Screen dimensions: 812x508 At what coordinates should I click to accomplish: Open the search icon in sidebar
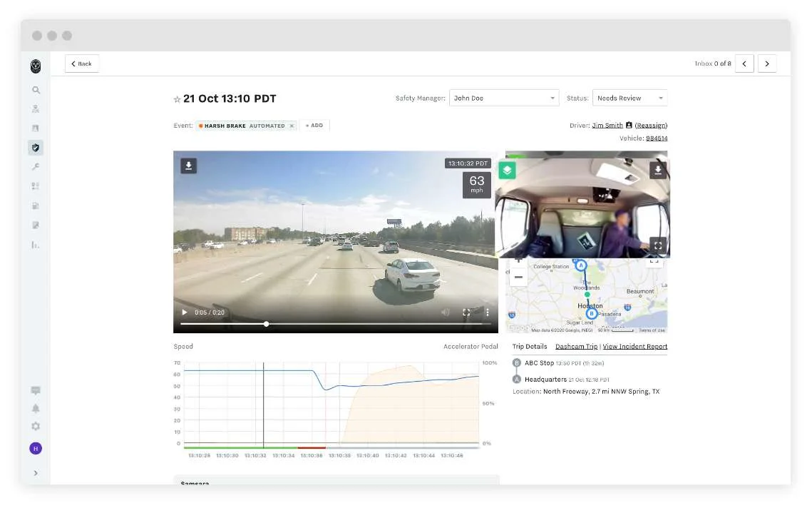[36, 90]
